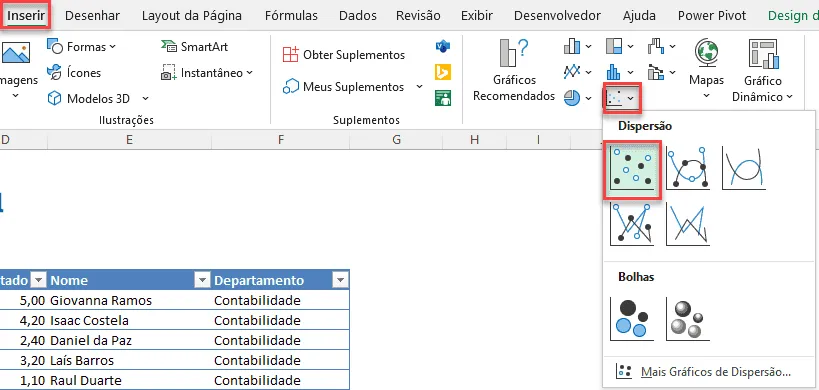Click the Instantâneo screenshot button
Screen dimensions: 819x390
tap(207, 73)
